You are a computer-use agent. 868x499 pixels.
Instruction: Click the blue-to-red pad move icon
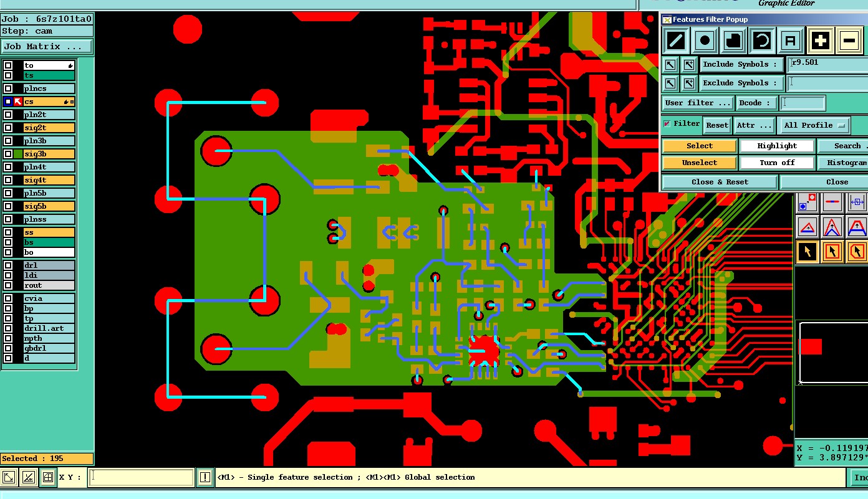click(x=808, y=202)
